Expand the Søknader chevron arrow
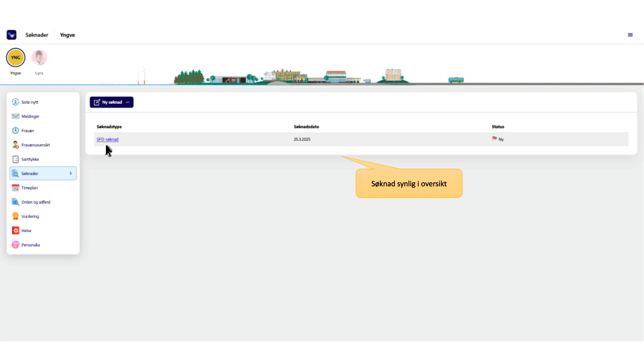The width and height of the screenshot is (644, 362). (71, 173)
